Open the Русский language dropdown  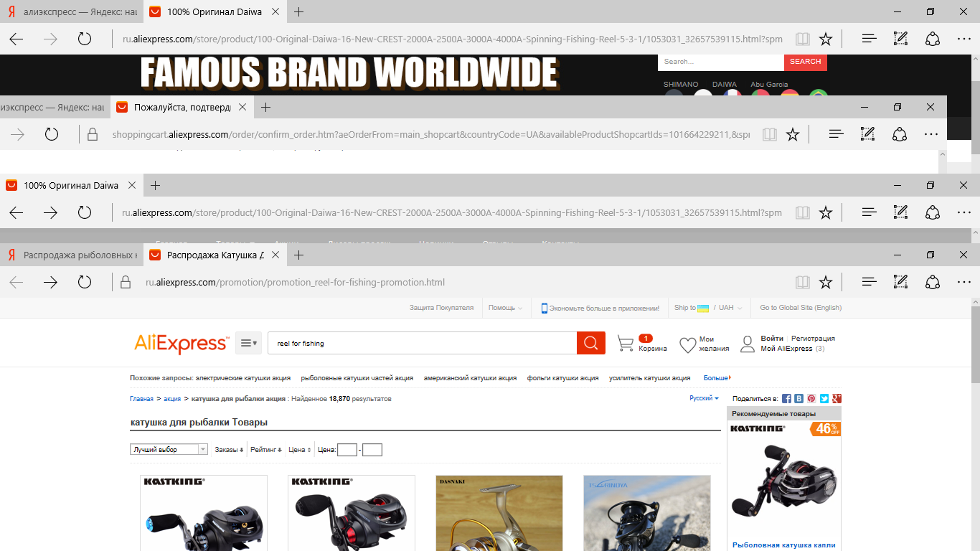click(x=704, y=398)
